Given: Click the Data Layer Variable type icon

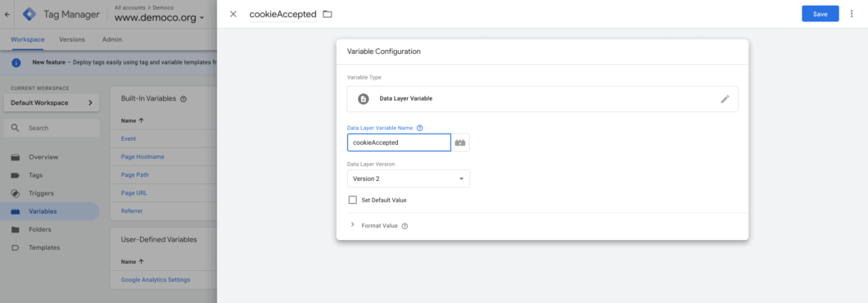Looking at the screenshot, I should tap(363, 99).
